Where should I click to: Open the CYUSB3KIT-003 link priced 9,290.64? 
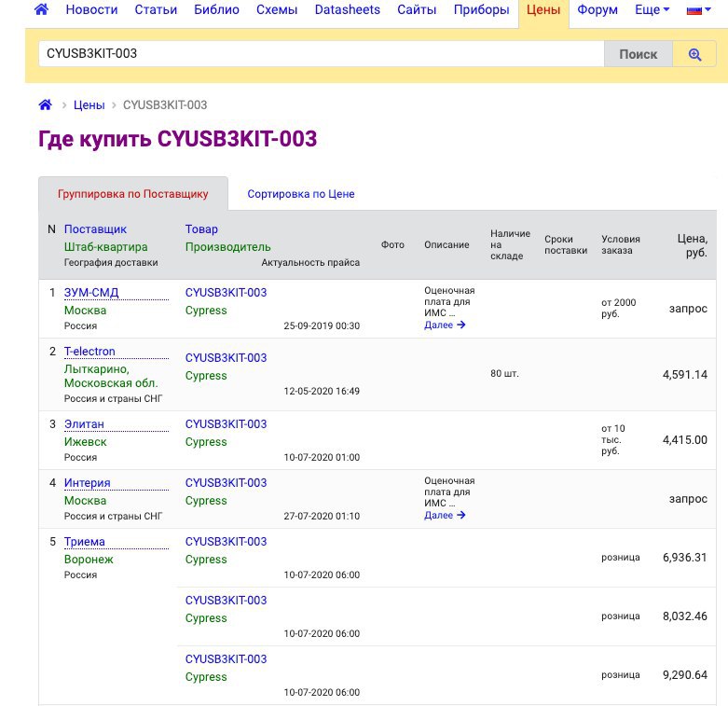click(227, 659)
